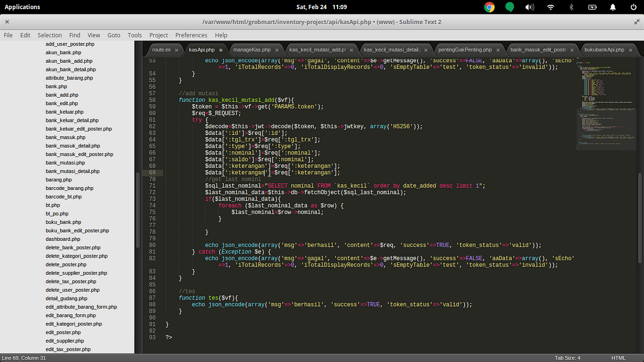The width and height of the screenshot is (644, 362).
Task: Switch to the manageKas.php tab
Action: point(252,49)
